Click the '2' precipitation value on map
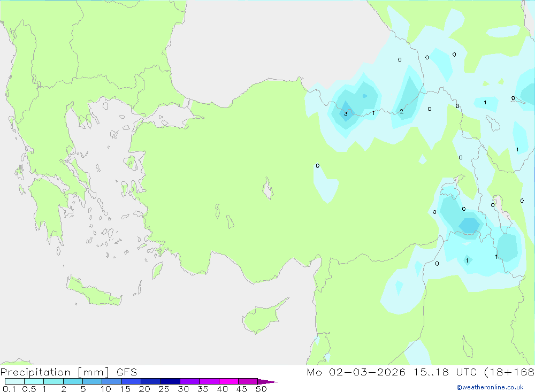The width and height of the screenshot is (535, 392). point(402,111)
